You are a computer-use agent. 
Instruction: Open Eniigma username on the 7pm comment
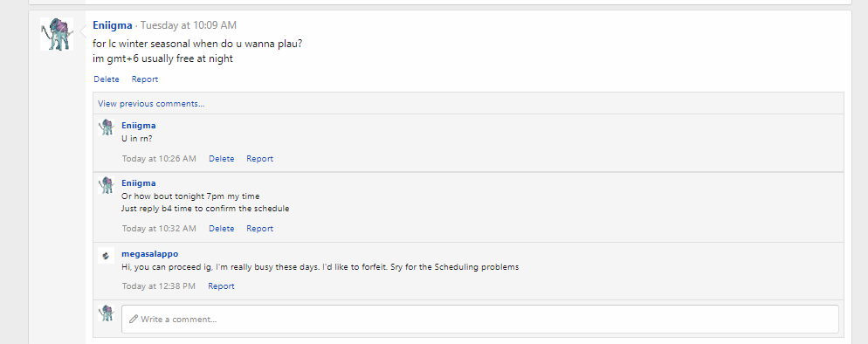138,183
